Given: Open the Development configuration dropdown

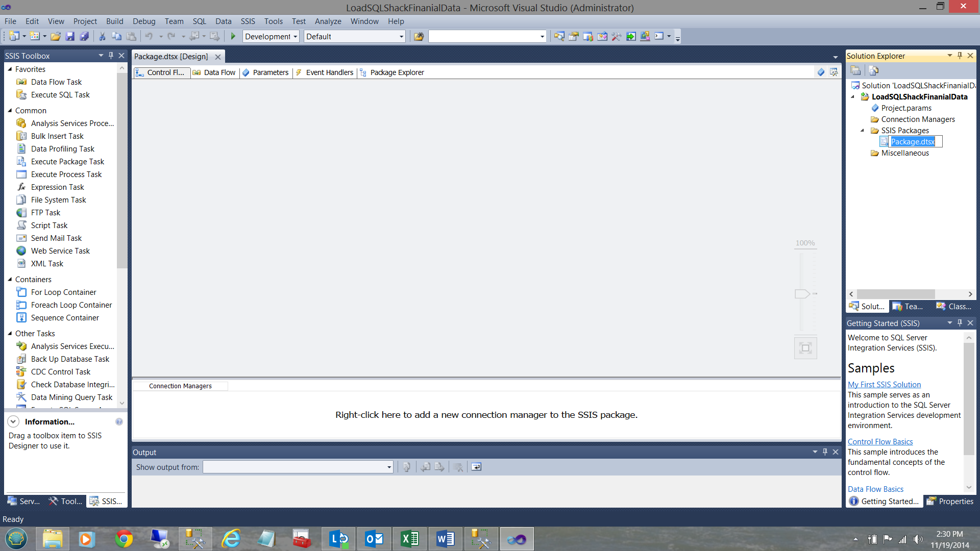Looking at the screenshot, I should point(295,37).
